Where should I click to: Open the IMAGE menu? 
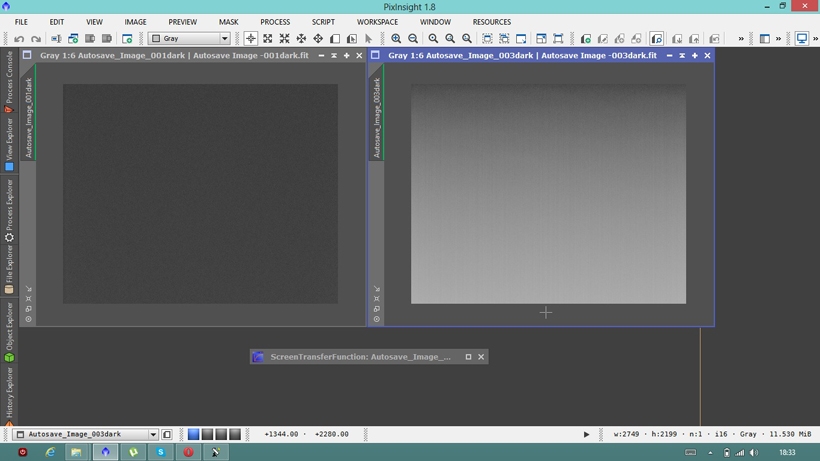tap(135, 22)
